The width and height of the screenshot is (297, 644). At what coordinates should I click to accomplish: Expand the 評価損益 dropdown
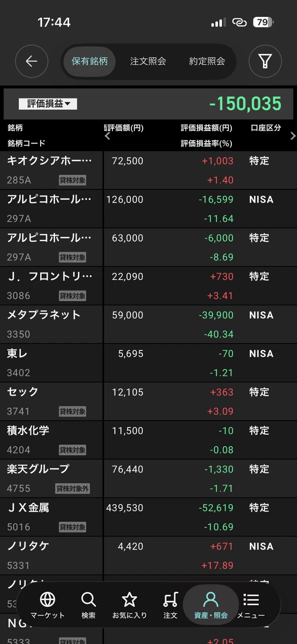48,104
